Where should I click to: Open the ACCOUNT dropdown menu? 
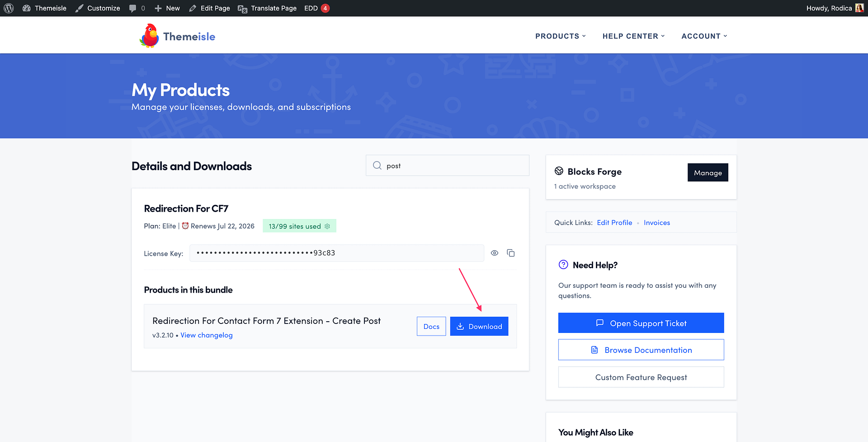point(704,36)
